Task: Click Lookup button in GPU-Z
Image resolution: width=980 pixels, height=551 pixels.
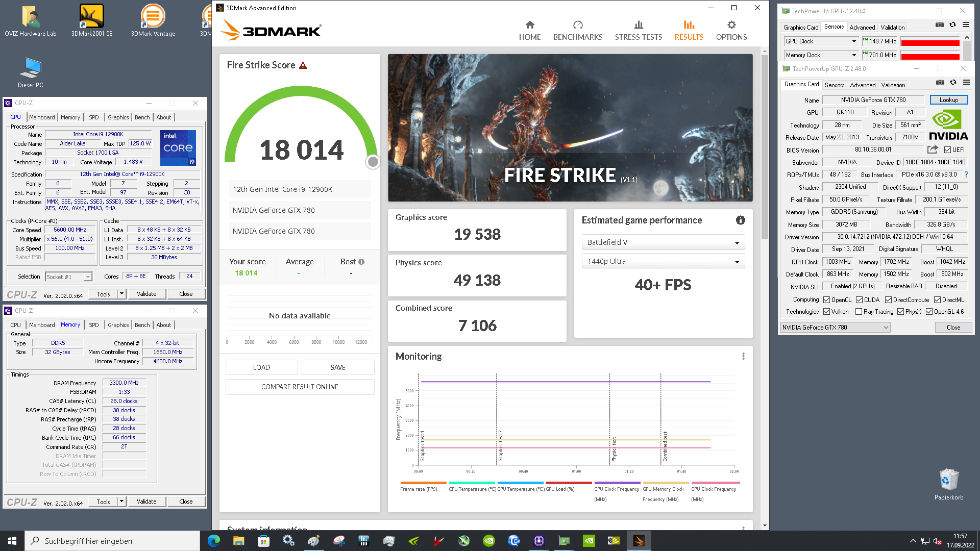Action: pyautogui.click(x=949, y=100)
